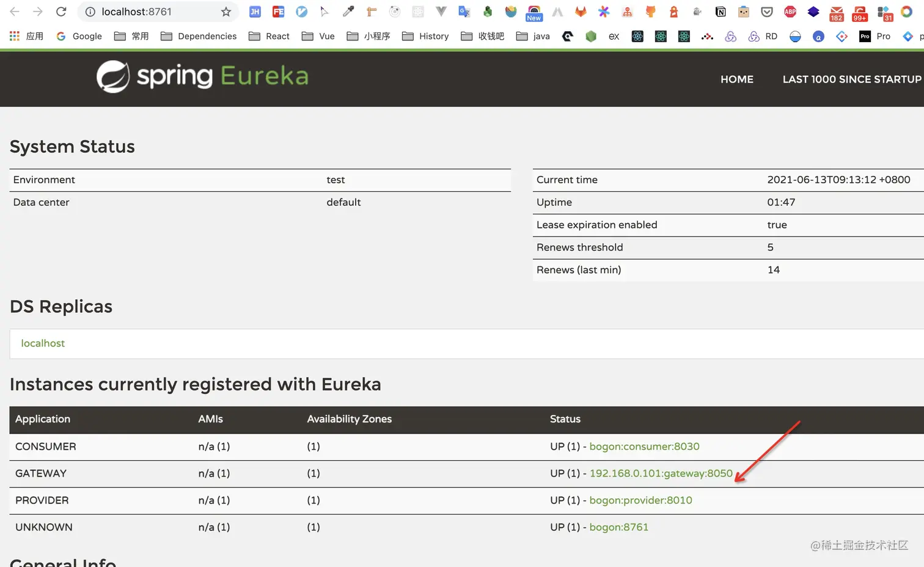Expand the React bookmarks folder
The image size is (924, 567).
[x=269, y=36]
